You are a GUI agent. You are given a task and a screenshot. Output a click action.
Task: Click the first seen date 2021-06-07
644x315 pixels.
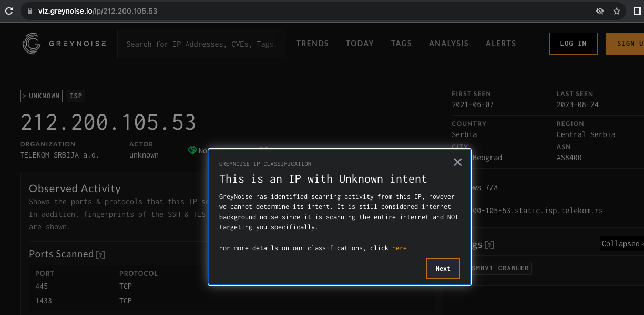coord(473,104)
